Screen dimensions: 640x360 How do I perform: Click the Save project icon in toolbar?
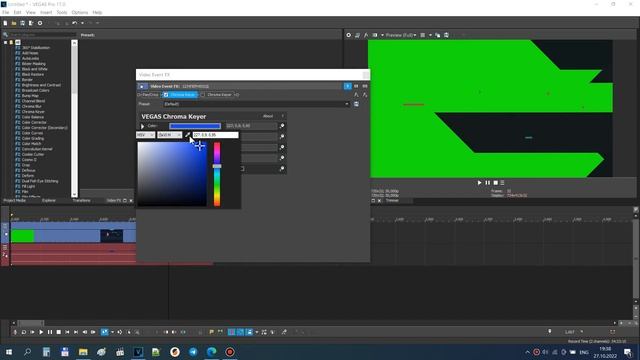pos(22,23)
